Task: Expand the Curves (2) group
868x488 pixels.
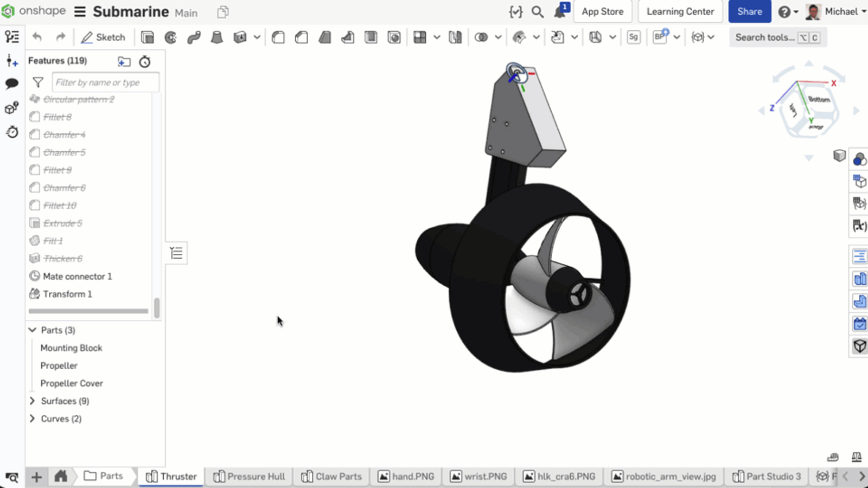Action: pos(33,419)
